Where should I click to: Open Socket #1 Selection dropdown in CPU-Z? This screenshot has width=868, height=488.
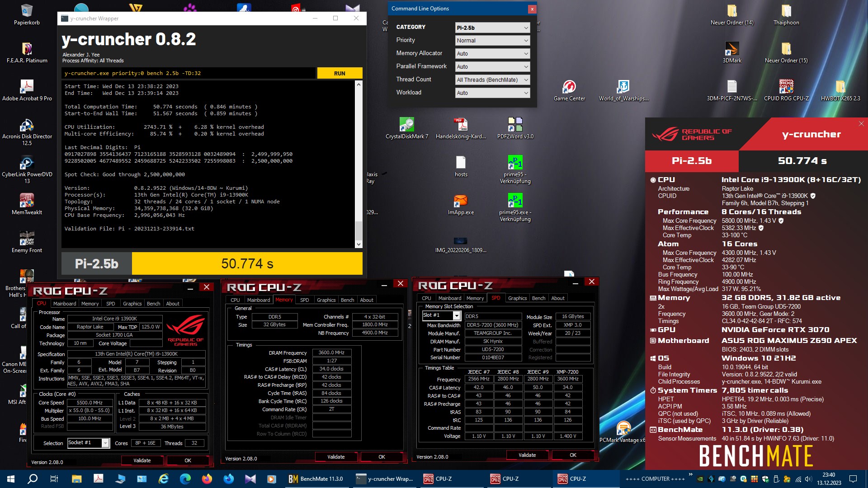[x=89, y=443]
